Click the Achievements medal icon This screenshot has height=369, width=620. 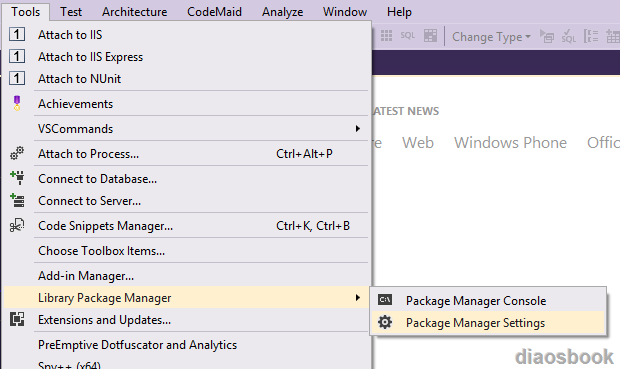pyautogui.click(x=17, y=103)
